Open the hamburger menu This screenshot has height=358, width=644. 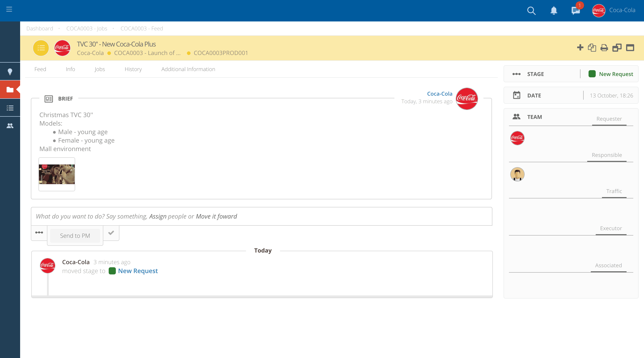pyautogui.click(x=9, y=9)
